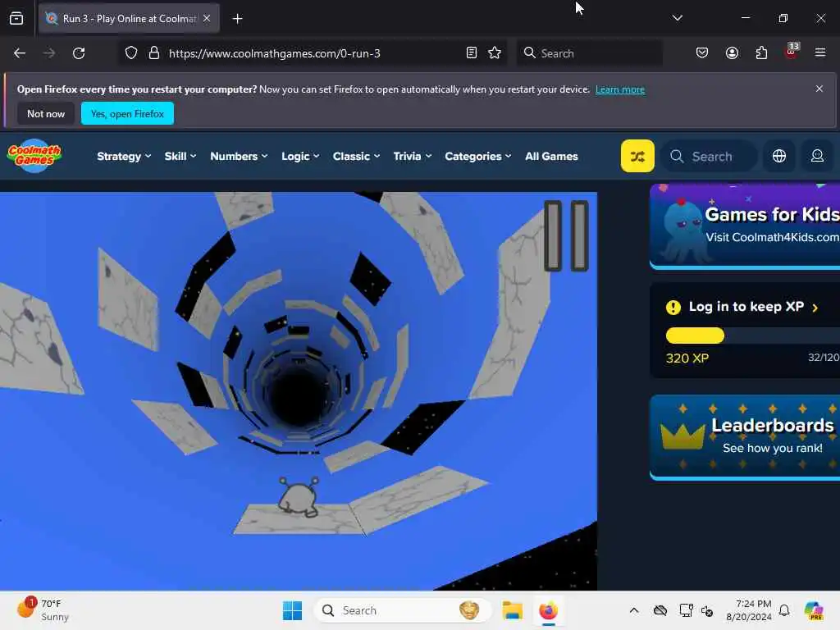Open clock showing 7:24 PM
This screenshot has width=840, height=630.
pyautogui.click(x=749, y=610)
